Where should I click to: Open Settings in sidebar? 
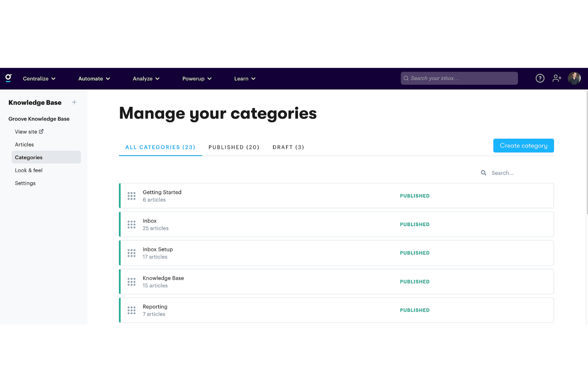click(25, 183)
